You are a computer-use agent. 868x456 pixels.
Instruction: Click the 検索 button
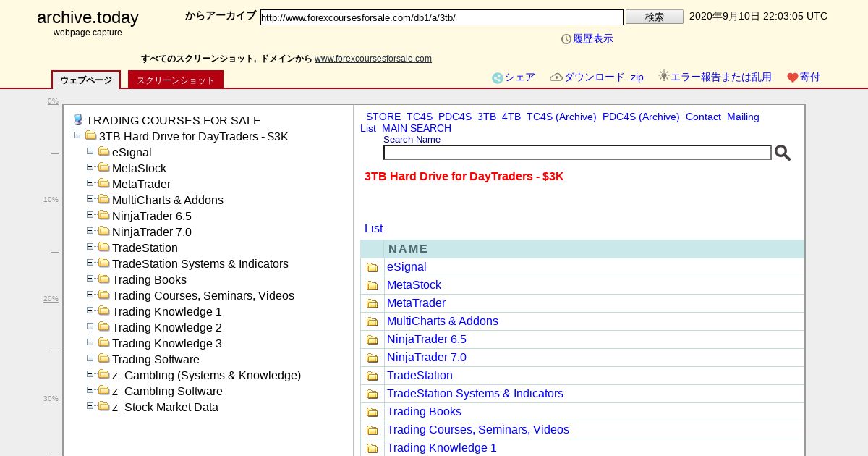[655, 17]
